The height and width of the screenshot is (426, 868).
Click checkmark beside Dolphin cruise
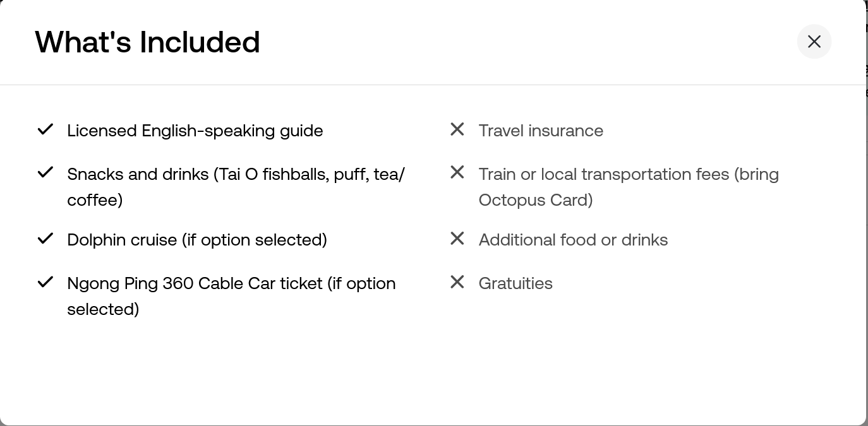[45, 239]
